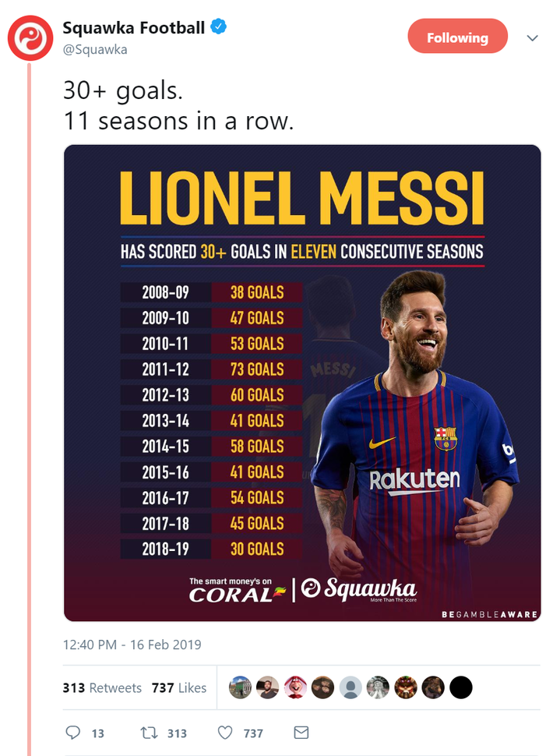View the 313 Retweets list
553x756 pixels.
click(102, 687)
